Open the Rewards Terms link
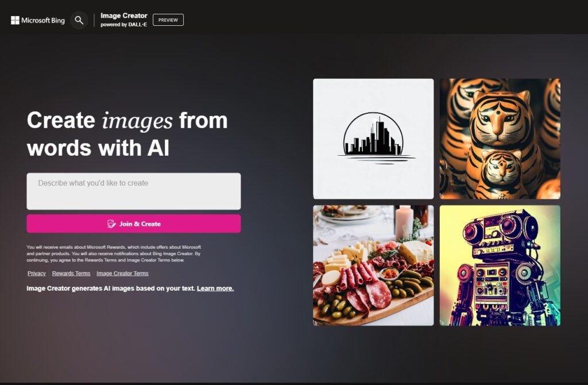This screenshot has width=588, height=385. 71,273
